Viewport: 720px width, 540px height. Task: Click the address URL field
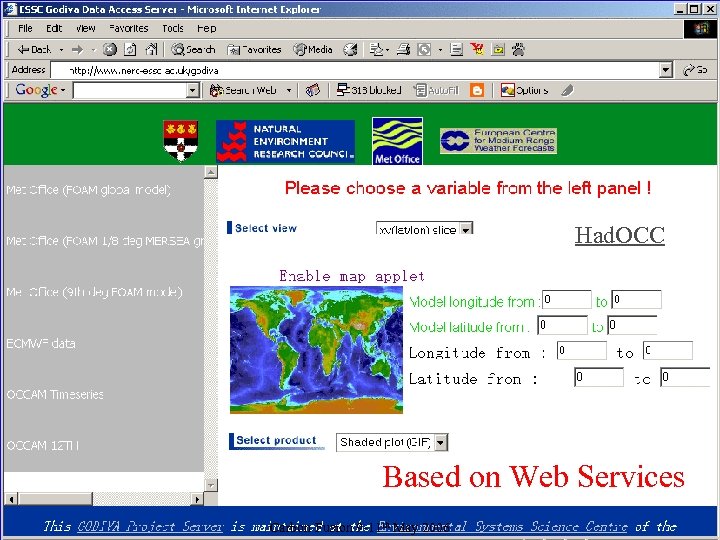[x=355, y=70]
